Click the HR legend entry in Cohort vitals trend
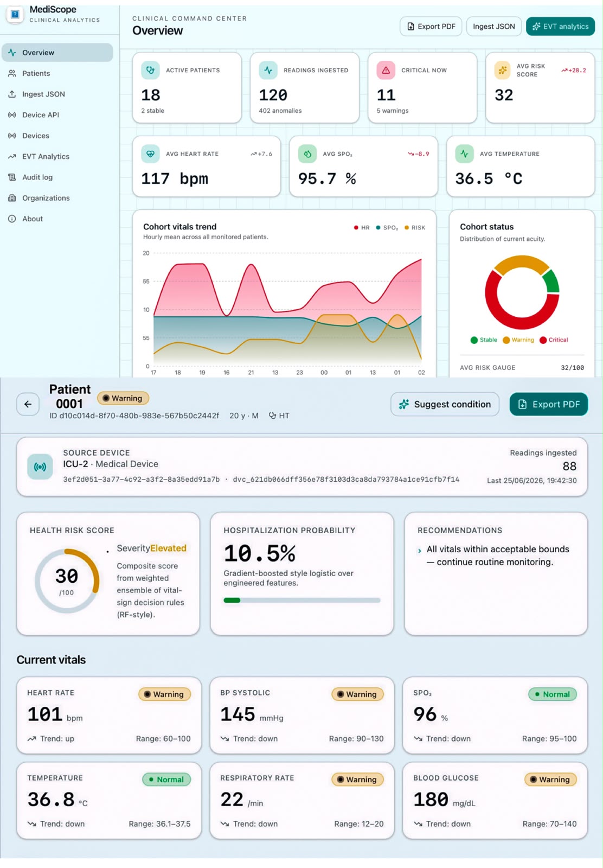This screenshot has height=868, width=603. point(362,228)
